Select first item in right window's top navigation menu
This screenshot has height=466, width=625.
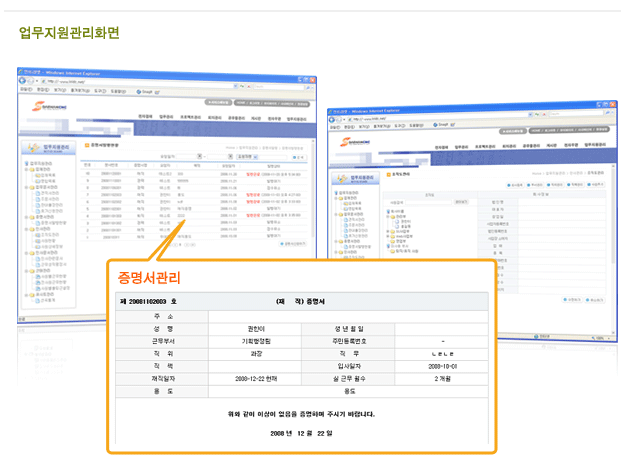[443, 148]
